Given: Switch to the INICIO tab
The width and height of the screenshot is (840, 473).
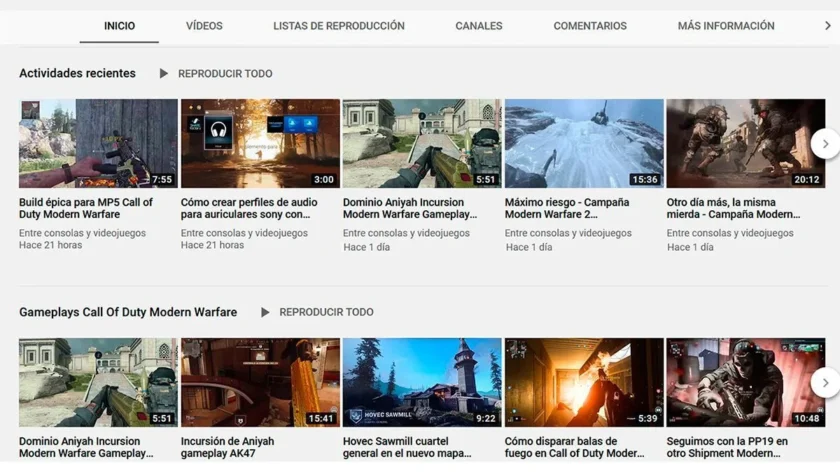Looking at the screenshot, I should point(119,26).
